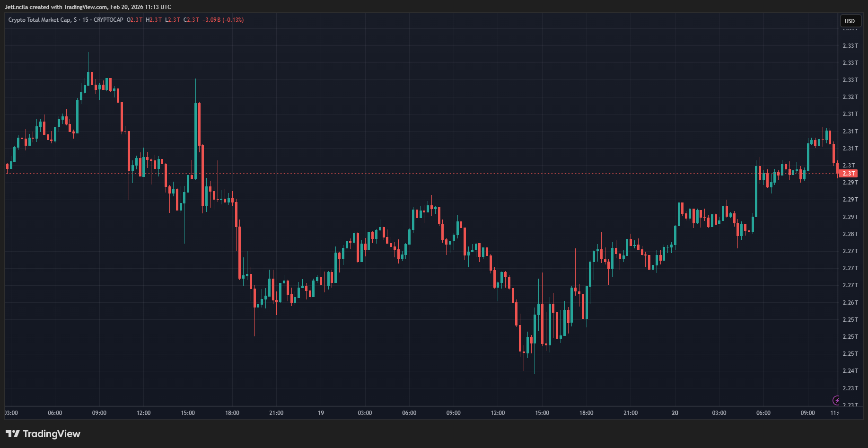The height and width of the screenshot is (448, 868).
Task: Select the CRYPTOCAP exchange label
Action: click(x=108, y=20)
